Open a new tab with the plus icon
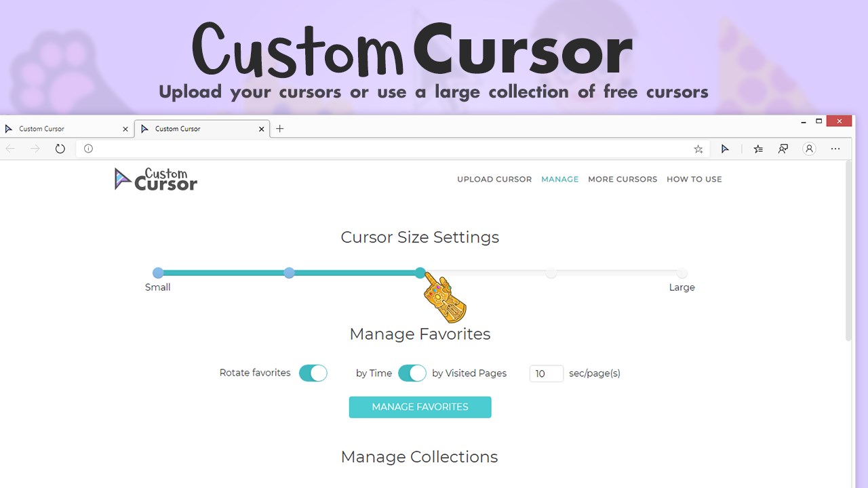The width and height of the screenshot is (868, 488). tap(279, 129)
